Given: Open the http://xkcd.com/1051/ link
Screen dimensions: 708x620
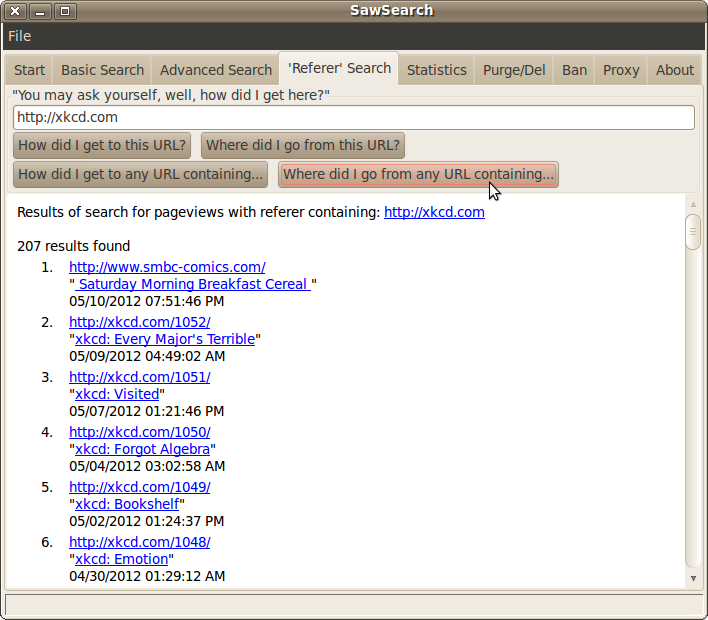Looking at the screenshot, I should [140, 377].
